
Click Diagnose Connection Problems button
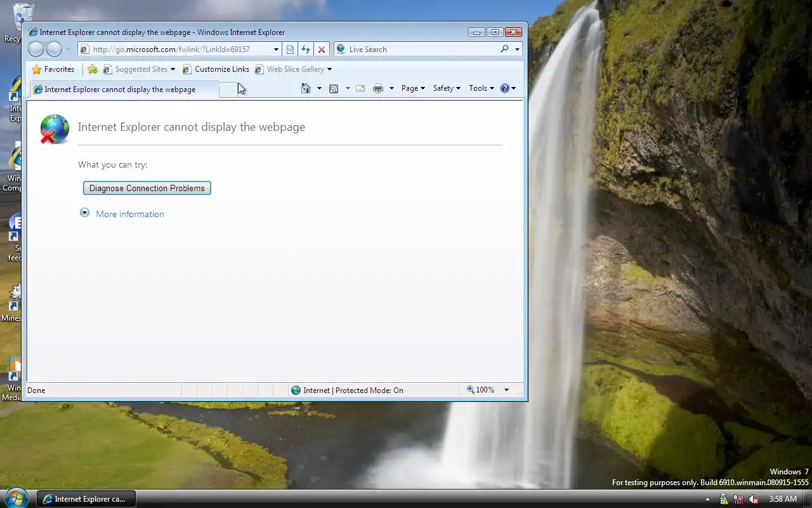tap(147, 188)
